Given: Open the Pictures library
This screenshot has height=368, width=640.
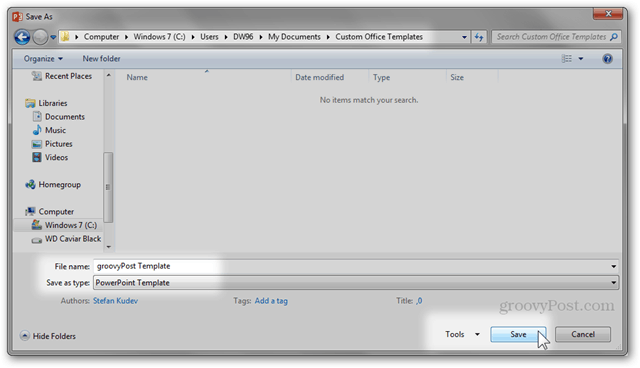Looking at the screenshot, I should click(52, 144).
